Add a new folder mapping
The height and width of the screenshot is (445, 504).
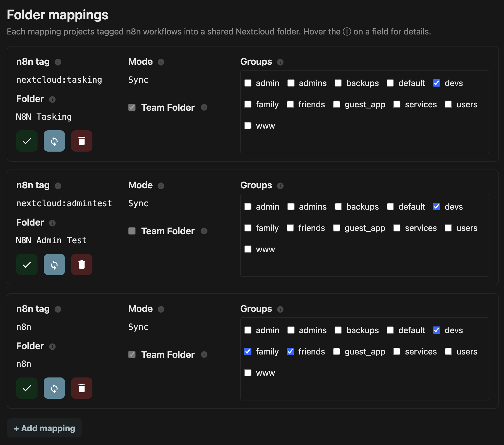point(44,428)
